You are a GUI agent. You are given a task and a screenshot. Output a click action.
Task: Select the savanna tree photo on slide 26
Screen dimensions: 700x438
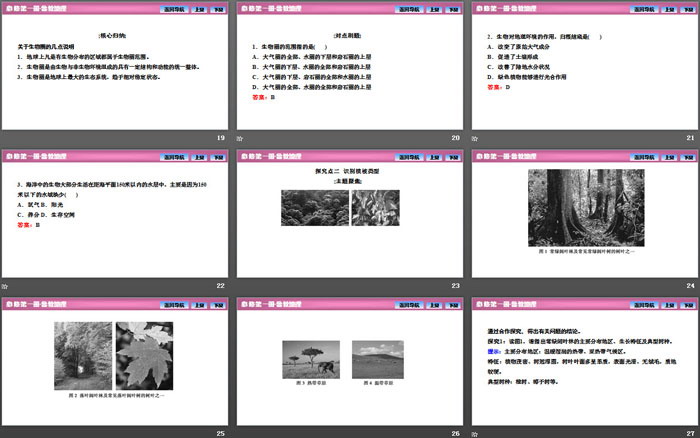coord(309,359)
